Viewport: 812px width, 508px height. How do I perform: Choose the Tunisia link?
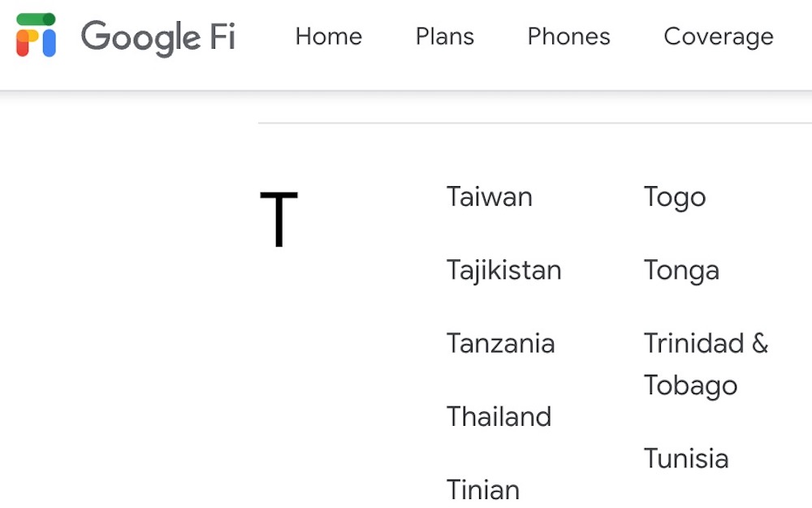pyautogui.click(x=686, y=458)
